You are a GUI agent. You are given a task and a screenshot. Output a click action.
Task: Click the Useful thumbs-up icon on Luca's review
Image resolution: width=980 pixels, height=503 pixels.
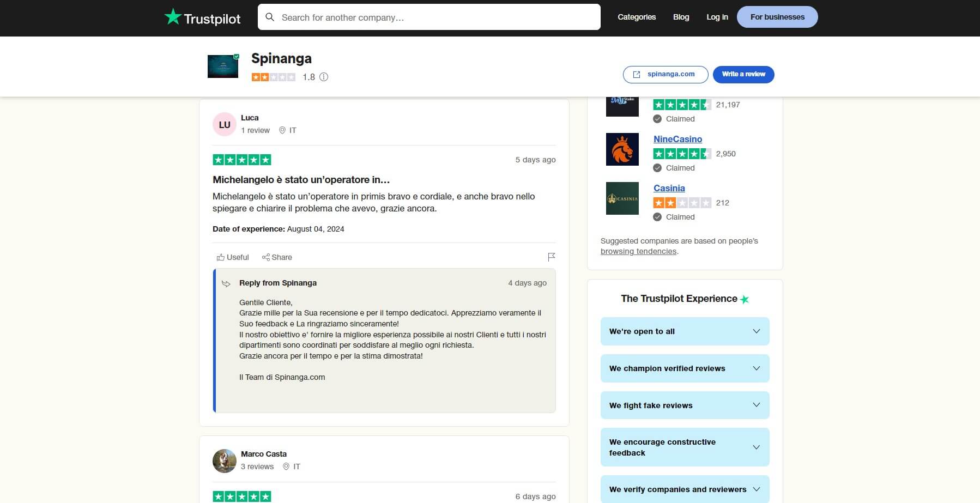point(221,257)
